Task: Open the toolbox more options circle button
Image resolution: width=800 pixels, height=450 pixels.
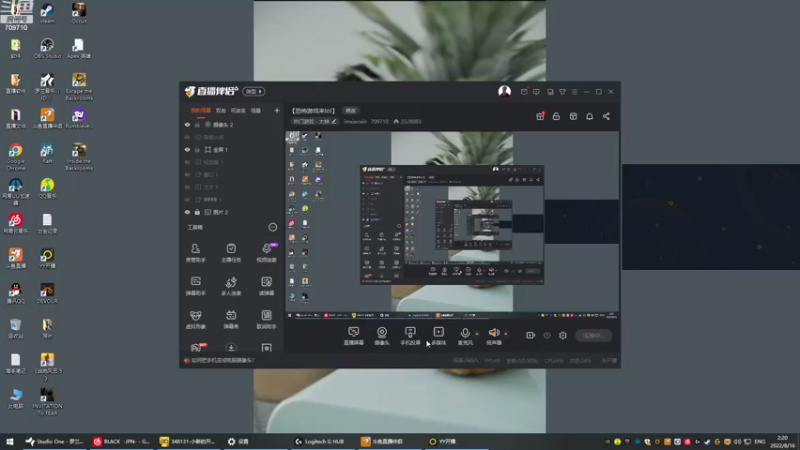Action: coord(273,227)
